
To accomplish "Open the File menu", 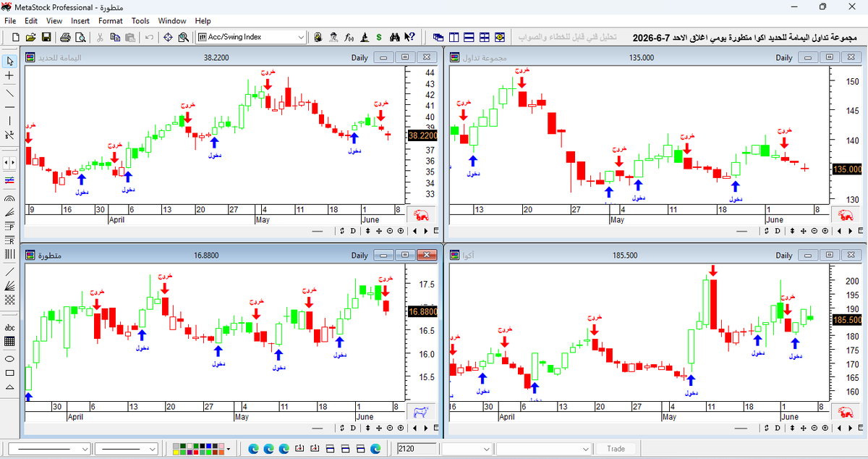I will (11, 21).
